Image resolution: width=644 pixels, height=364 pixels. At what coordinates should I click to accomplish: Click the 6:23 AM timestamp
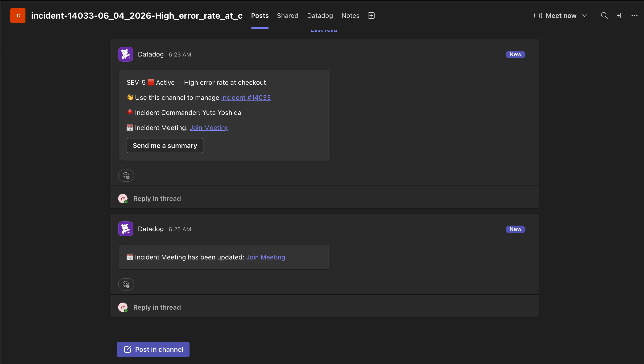[x=180, y=54]
